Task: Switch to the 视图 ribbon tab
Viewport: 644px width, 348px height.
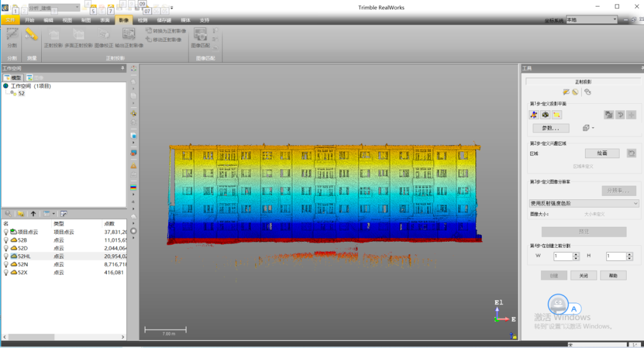Action: [67, 20]
